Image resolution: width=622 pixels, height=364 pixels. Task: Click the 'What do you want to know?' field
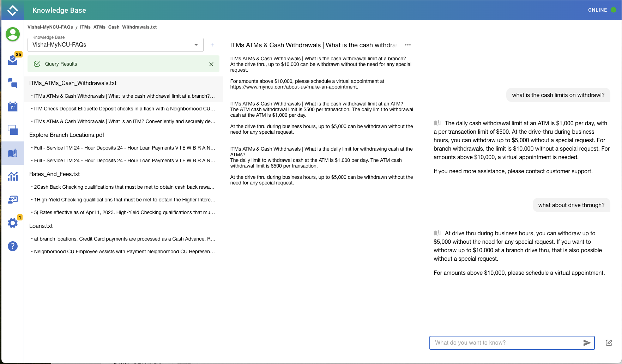(505, 343)
